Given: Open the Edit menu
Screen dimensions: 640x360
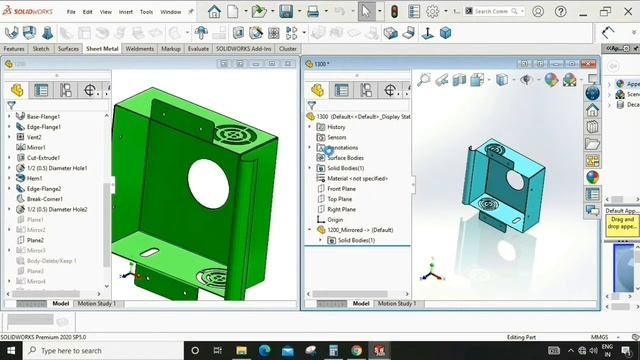Looking at the screenshot, I should click(x=87, y=12).
